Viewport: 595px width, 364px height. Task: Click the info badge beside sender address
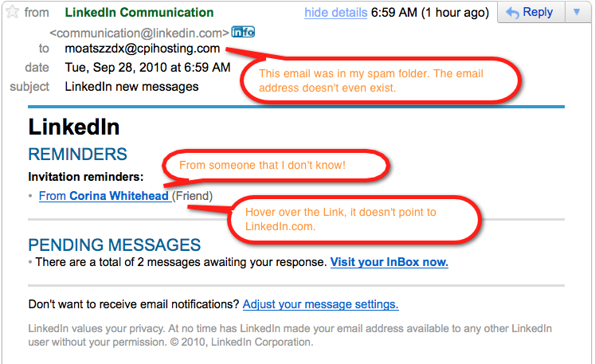click(x=243, y=33)
